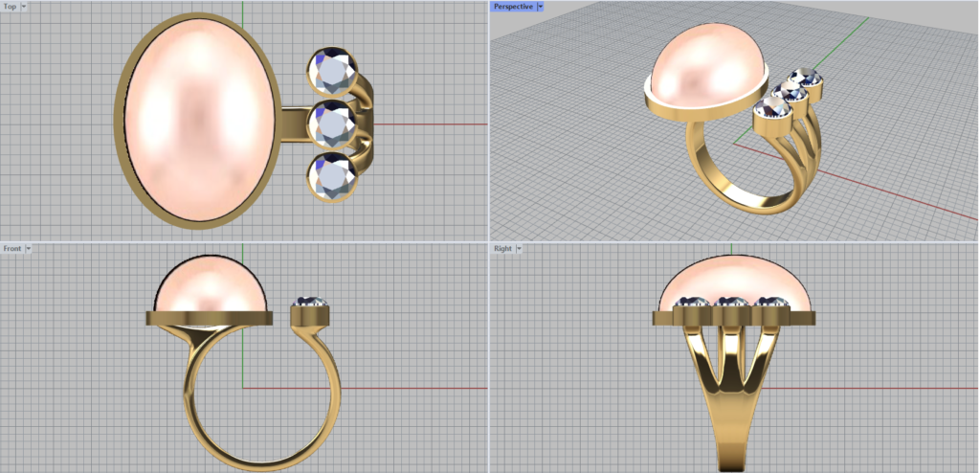Select the gold bezel rim in Top view
The height and width of the screenshot is (473, 980).
pos(122,120)
